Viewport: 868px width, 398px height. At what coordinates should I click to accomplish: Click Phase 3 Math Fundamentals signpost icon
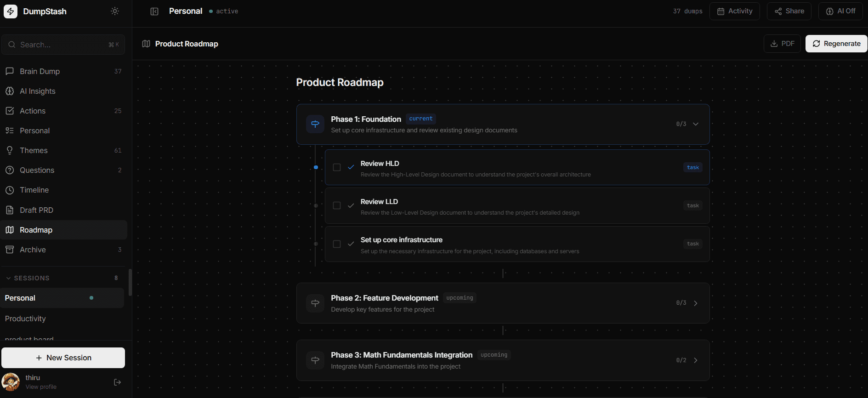315,360
